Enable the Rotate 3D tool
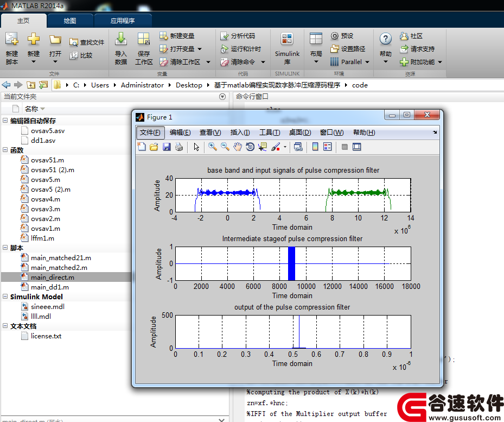This screenshot has height=422, width=504. coord(250,147)
